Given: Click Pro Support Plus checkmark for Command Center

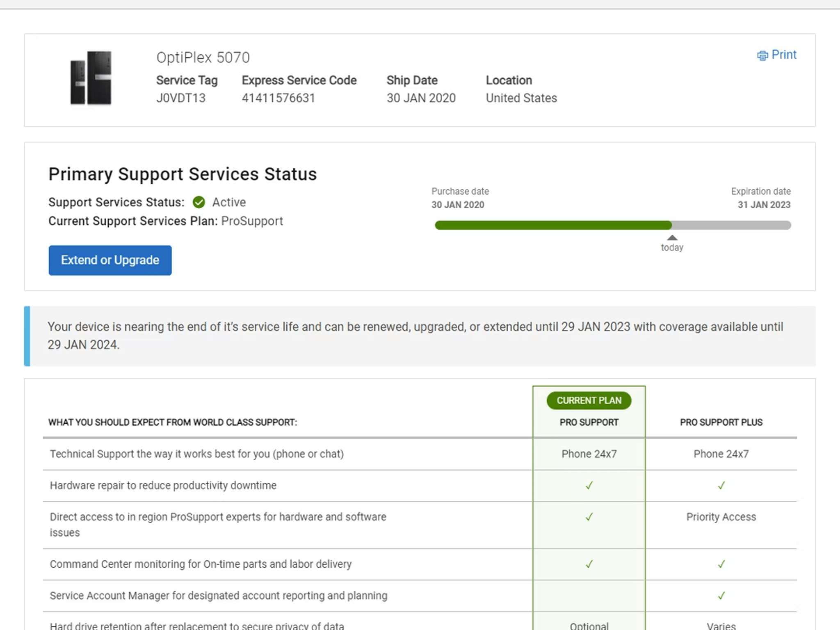Looking at the screenshot, I should 721,564.
